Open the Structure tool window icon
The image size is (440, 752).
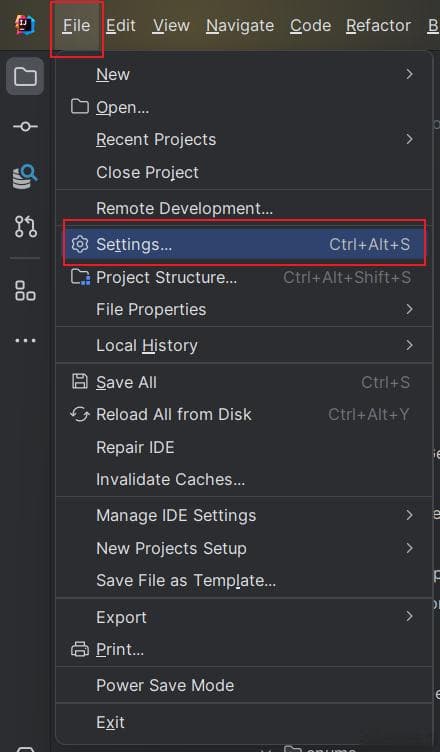(x=25, y=291)
